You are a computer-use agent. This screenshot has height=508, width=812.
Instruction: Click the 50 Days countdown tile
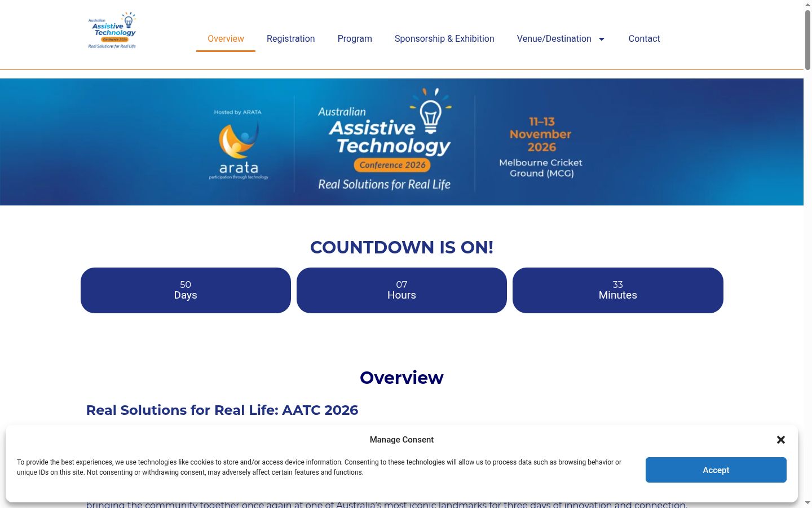click(186, 290)
